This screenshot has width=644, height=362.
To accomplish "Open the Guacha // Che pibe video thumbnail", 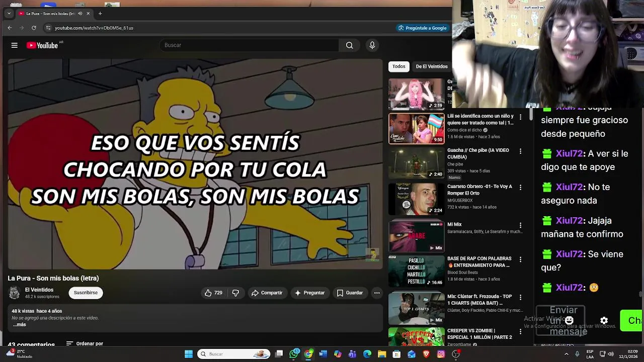I will [x=417, y=163].
